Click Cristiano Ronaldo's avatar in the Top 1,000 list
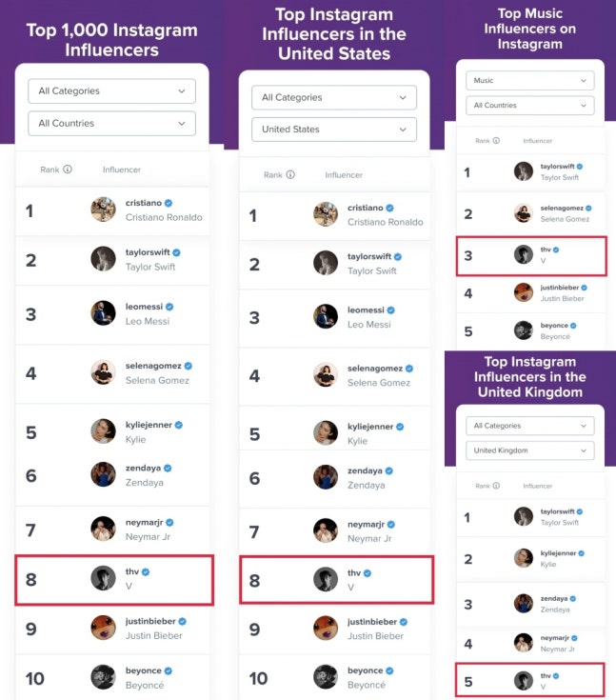This screenshot has width=616, height=700. pos(103,210)
